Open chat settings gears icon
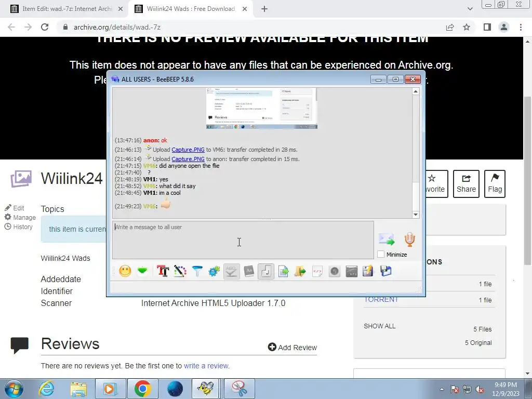 214,271
